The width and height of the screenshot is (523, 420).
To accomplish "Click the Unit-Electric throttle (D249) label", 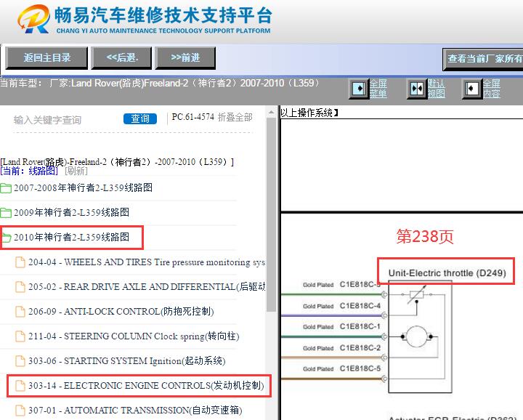I will tap(447, 273).
